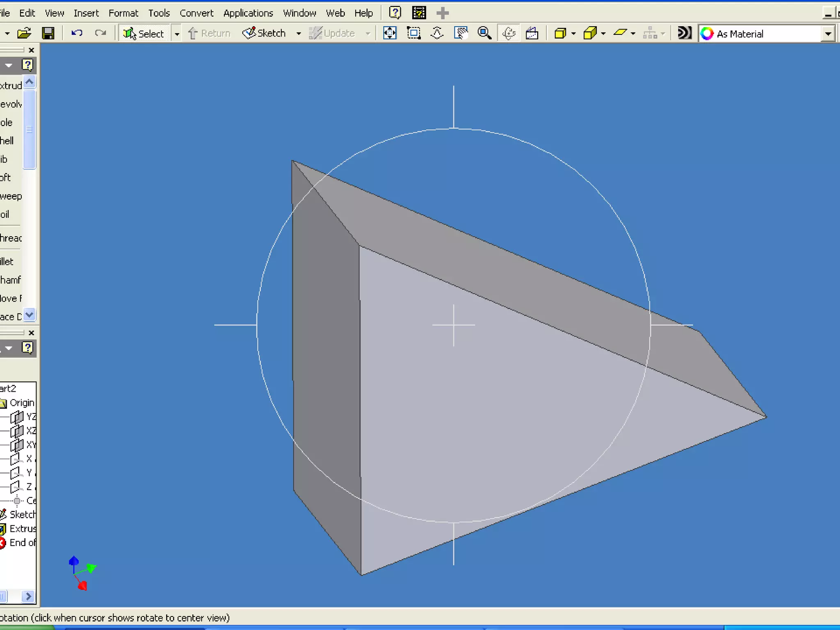The height and width of the screenshot is (630, 840).
Task: Click the Open folder icon
Action: tap(24, 33)
